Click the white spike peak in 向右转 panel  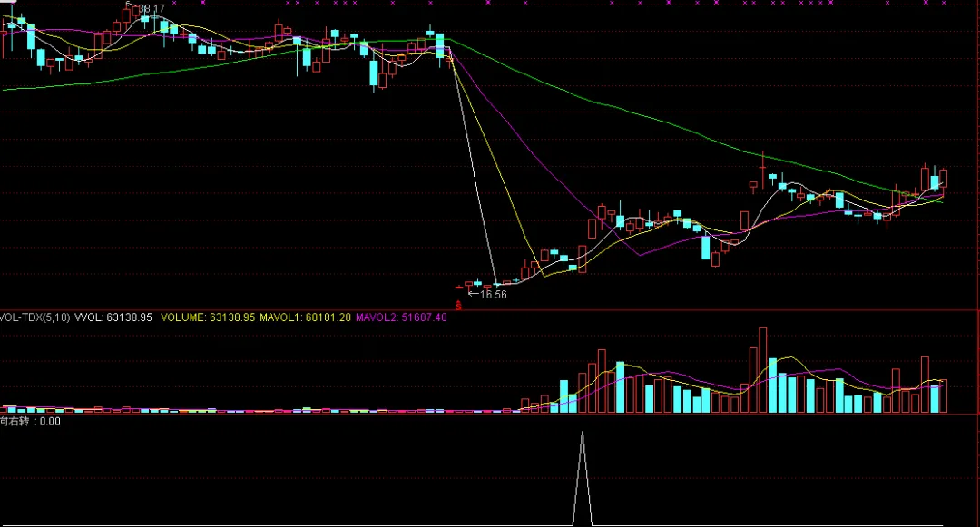(583, 434)
